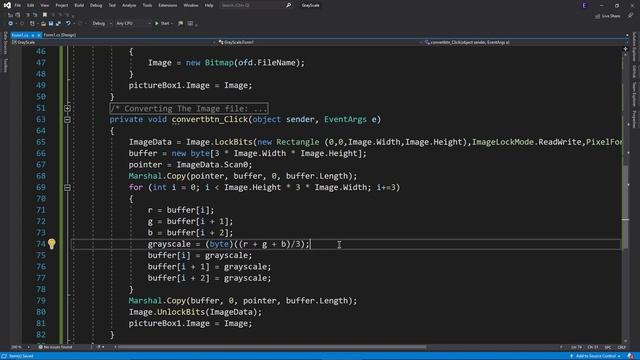Screen dimensions: 640x360
Task: Open the Tools menu
Action: [147, 5]
